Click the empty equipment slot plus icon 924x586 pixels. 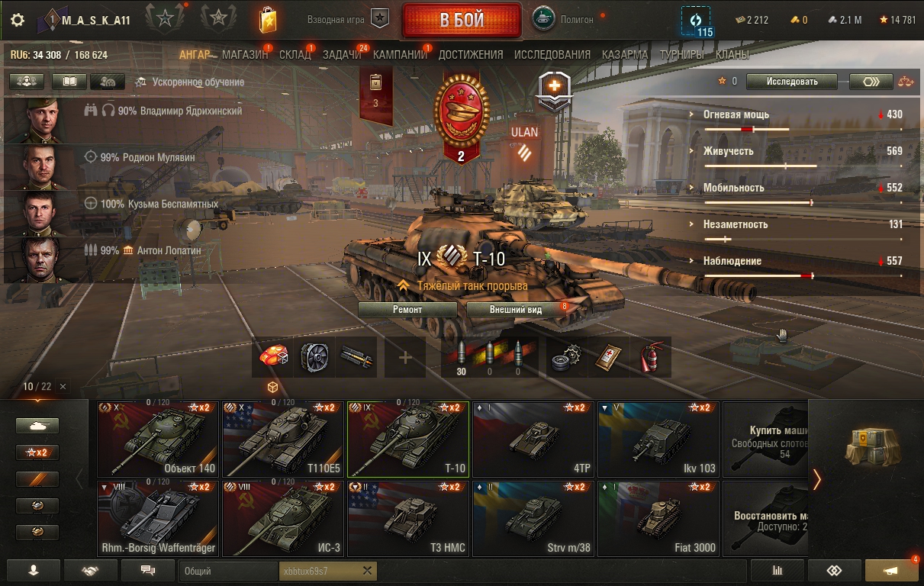pyautogui.click(x=405, y=357)
